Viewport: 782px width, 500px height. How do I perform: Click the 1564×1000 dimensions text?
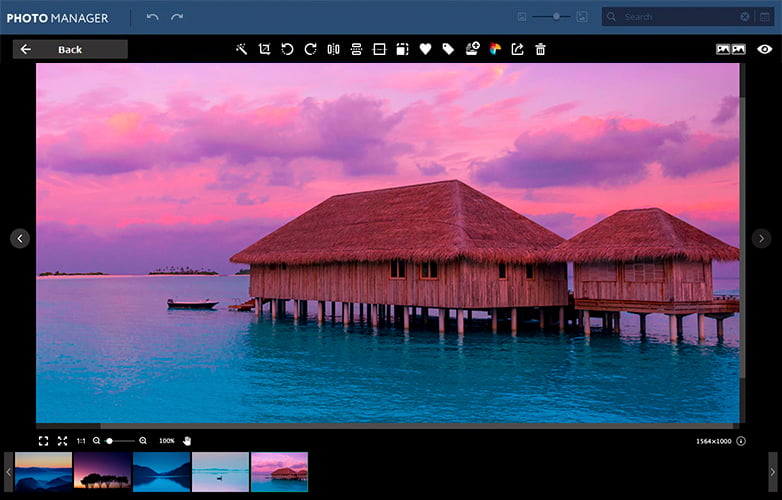[714, 441]
